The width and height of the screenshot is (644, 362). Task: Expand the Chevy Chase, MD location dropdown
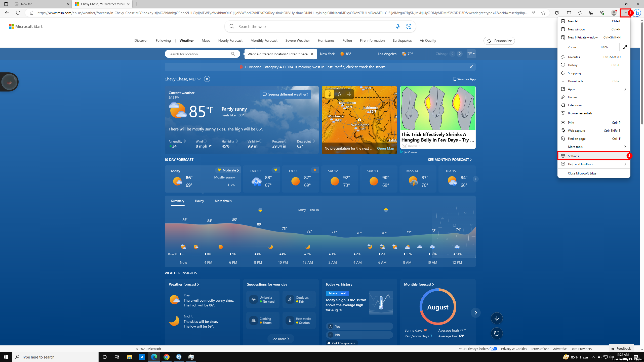click(199, 79)
